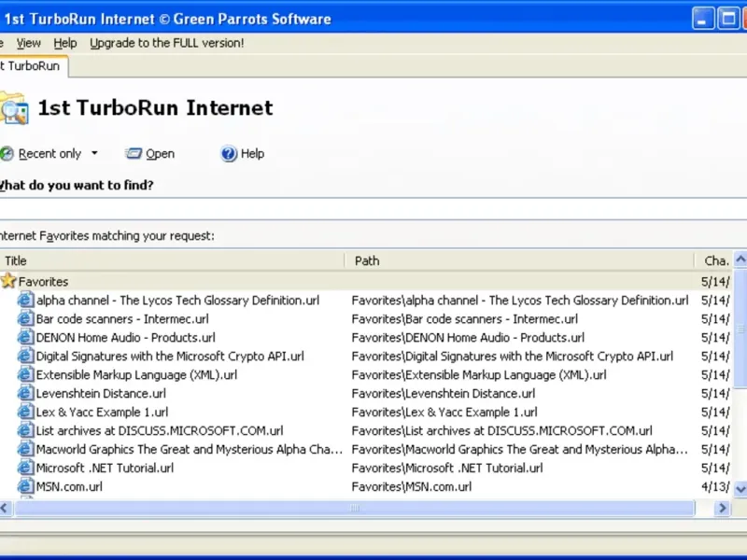Select the TurboRun tab
747x560 pixels.
34,66
